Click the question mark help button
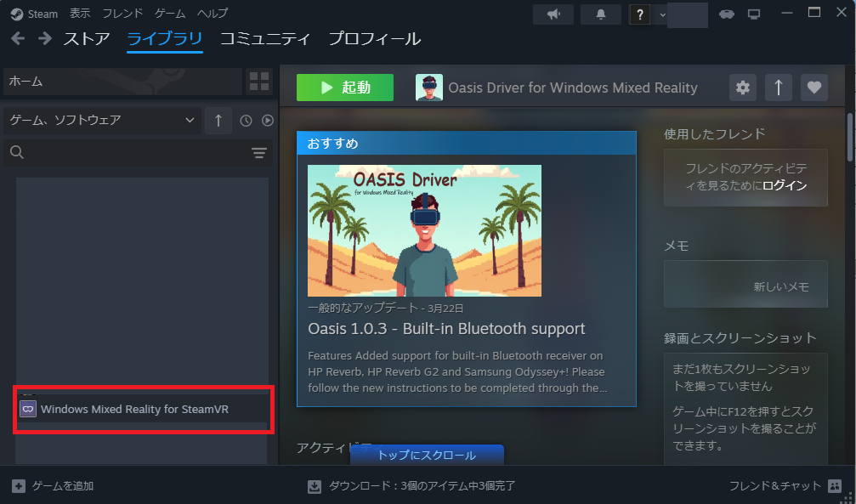This screenshot has height=504, width=856. pyautogui.click(x=640, y=14)
